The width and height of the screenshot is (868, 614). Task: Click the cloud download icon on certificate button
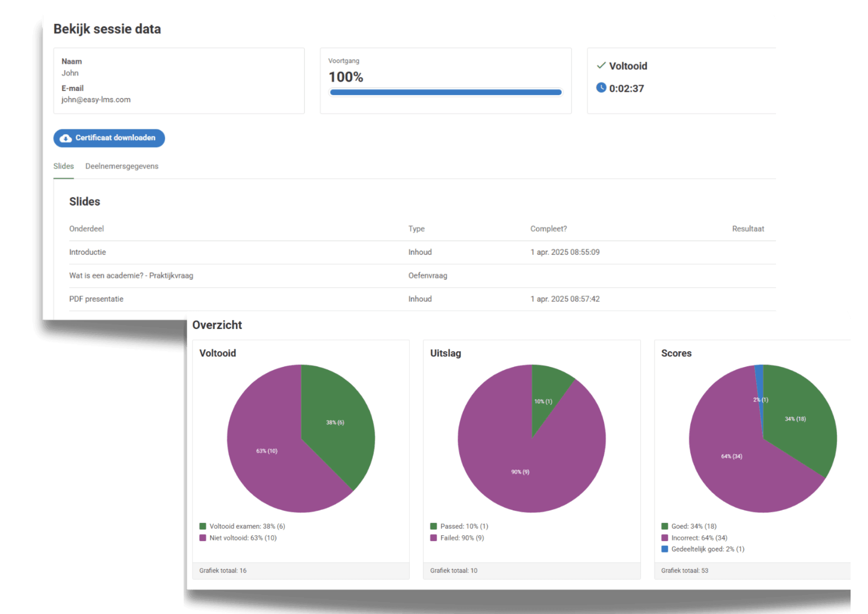[66, 139]
